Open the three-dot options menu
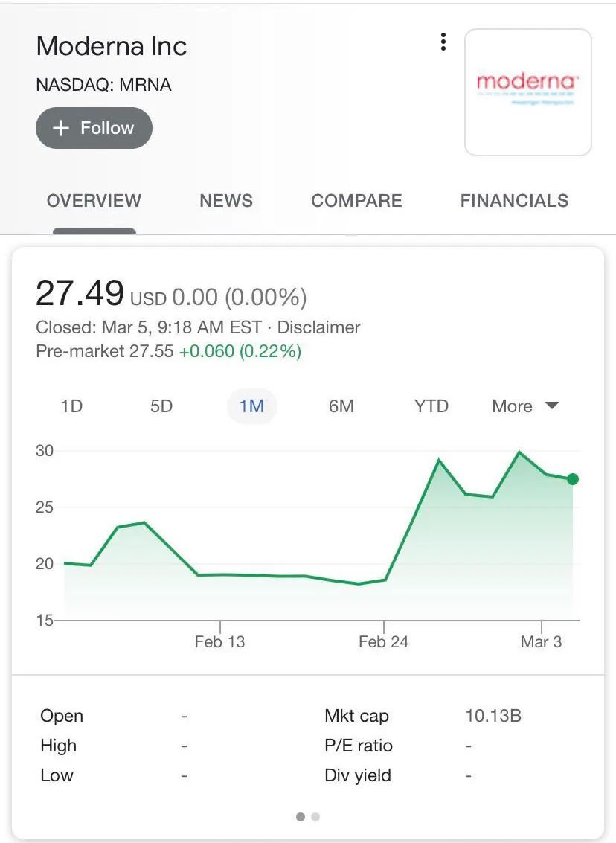Screen dimensions: 616x843 click(x=443, y=42)
